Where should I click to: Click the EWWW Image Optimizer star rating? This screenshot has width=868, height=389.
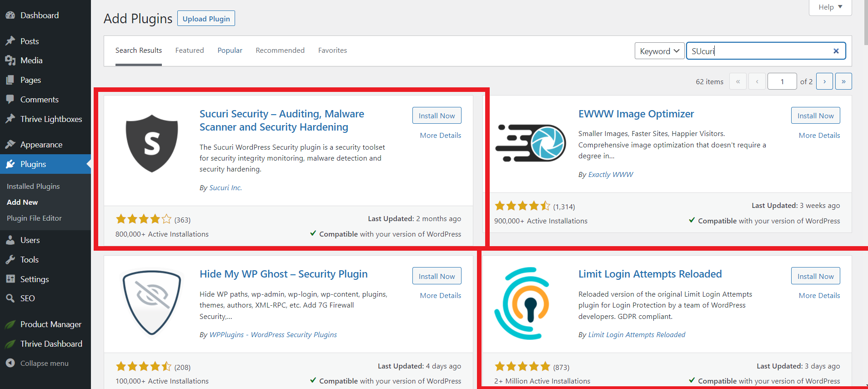point(522,206)
